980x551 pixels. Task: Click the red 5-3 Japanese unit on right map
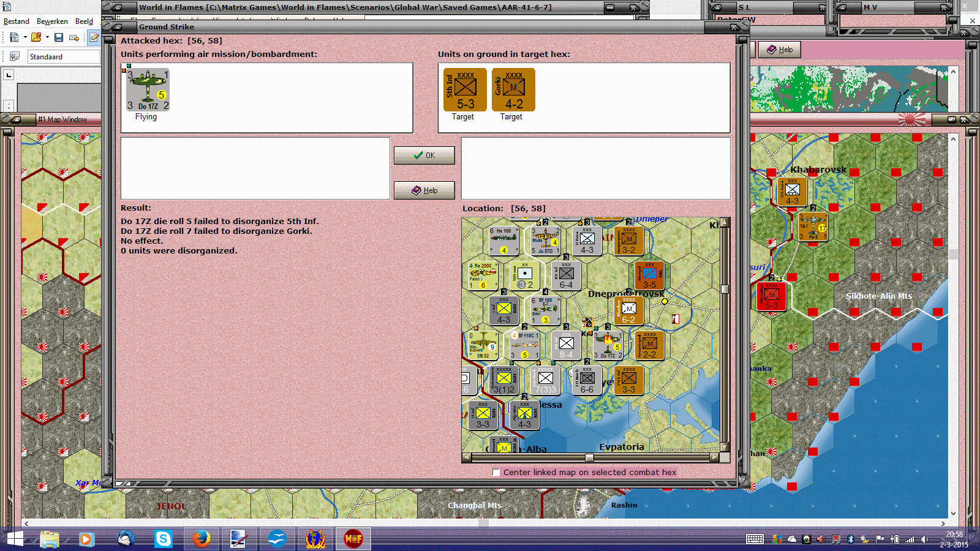point(771,296)
